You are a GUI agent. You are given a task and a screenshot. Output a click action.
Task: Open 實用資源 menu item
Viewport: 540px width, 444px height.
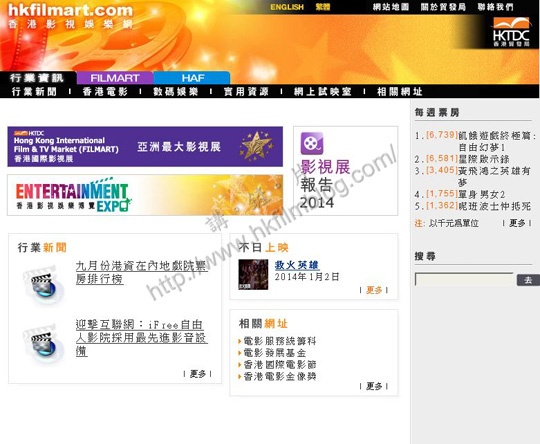[246, 92]
